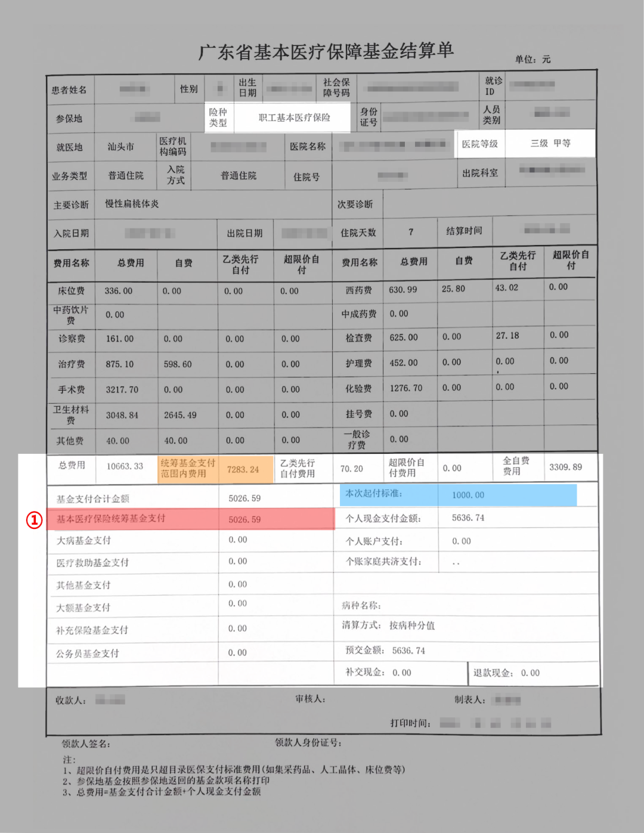Image resolution: width=644 pixels, height=833 pixels.
Task: Select the 全自费费用 value 3309.89
Action: pyautogui.click(x=565, y=467)
